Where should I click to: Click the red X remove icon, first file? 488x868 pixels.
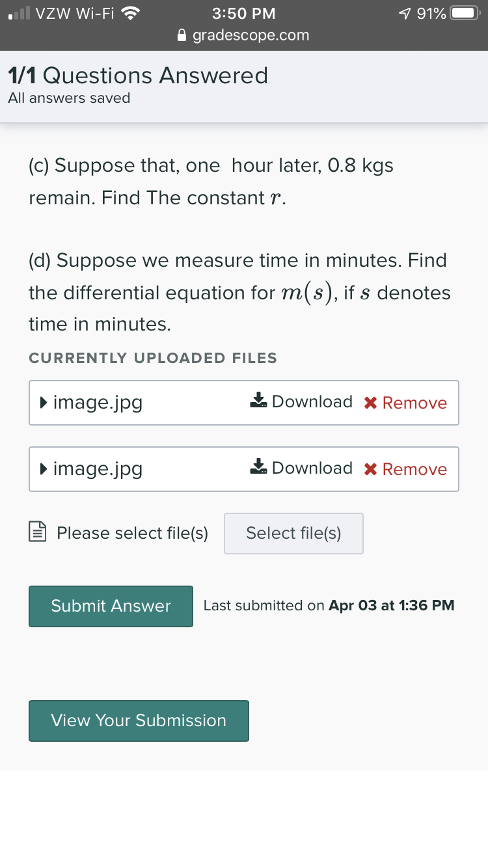371,403
